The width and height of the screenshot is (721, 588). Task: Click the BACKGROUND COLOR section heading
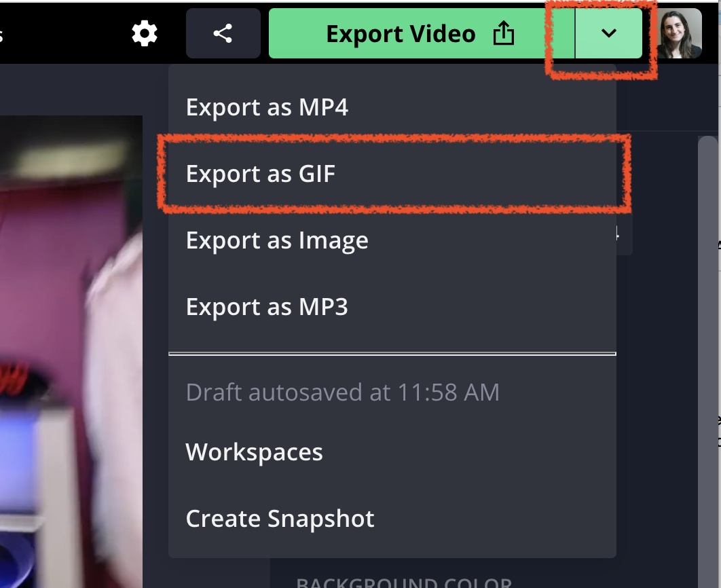(x=403, y=583)
